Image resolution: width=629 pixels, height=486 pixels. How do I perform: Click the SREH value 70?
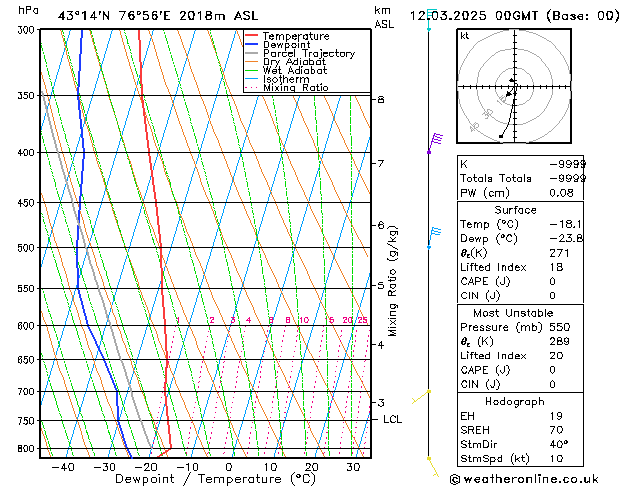click(556, 430)
